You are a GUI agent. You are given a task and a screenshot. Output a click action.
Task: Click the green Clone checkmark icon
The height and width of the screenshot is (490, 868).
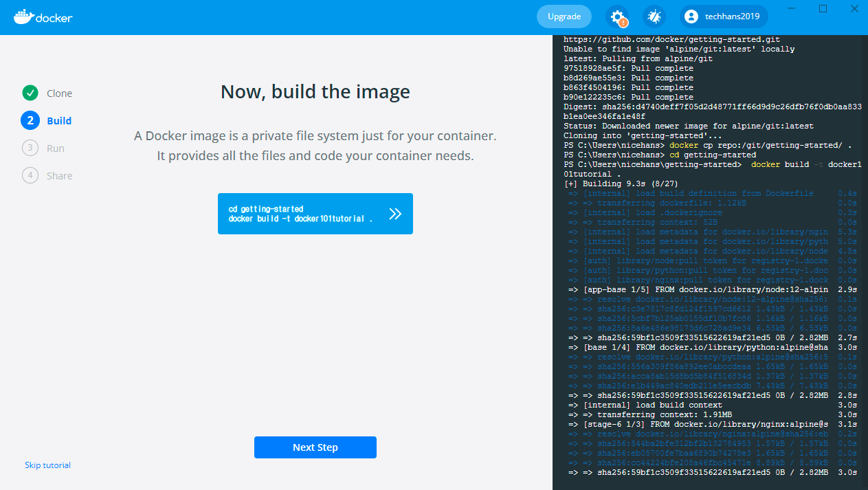[x=30, y=93]
